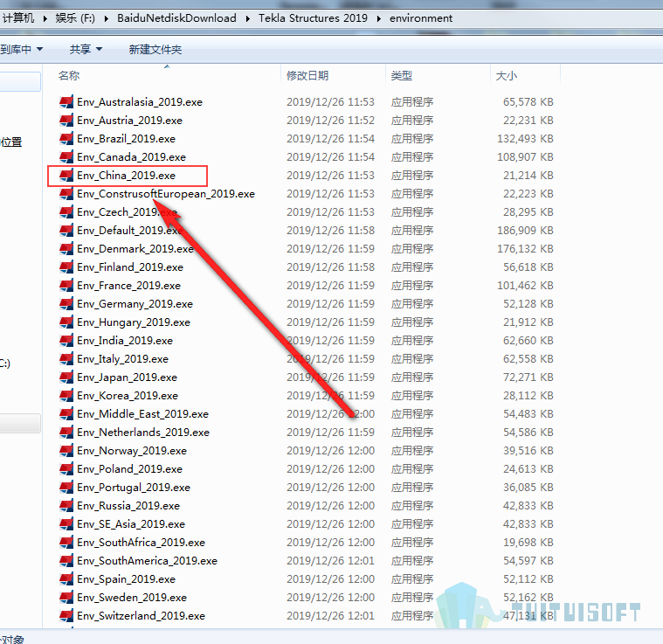Click the Env_Czech_2019.exe file icon
This screenshot has width=663, height=644.
coord(66,211)
